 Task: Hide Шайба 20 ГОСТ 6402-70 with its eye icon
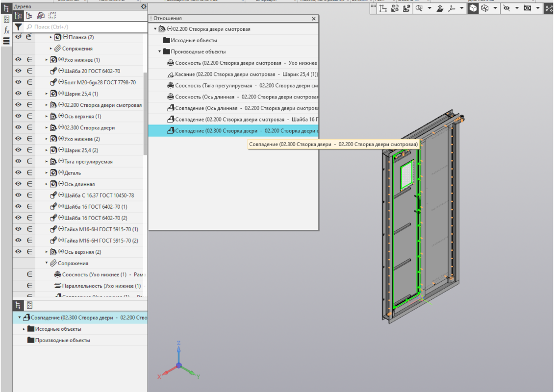coord(18,71)
